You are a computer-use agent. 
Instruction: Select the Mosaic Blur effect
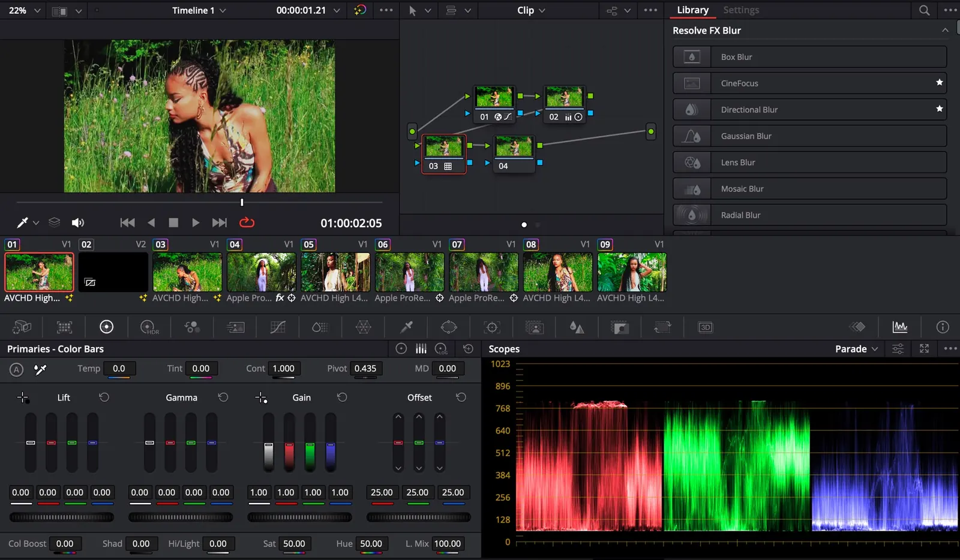tap(810, 189)
